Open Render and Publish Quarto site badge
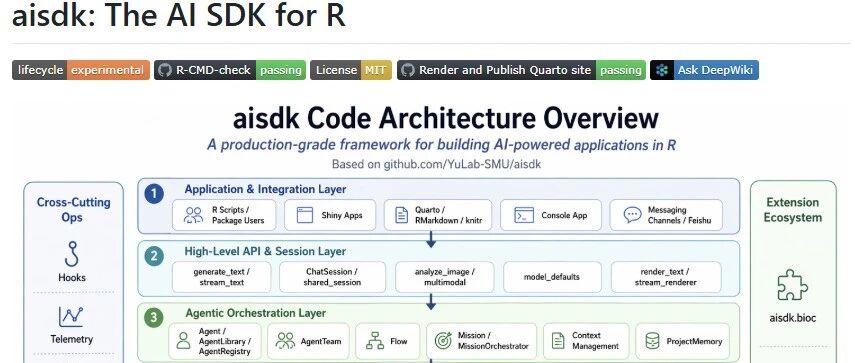Image resolution: width=855 pixels, height=363 pixels. [x=521, y=70]
